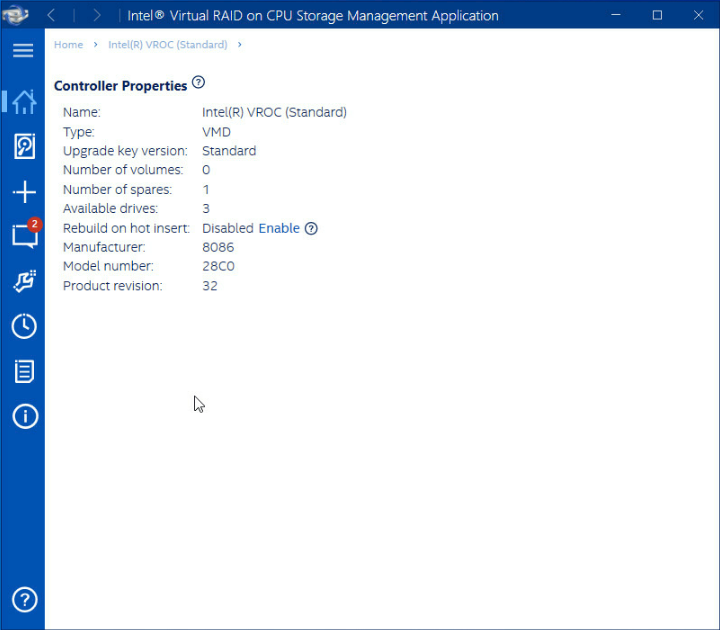720x630 pixels.
Task: Select the Number of volumes value 0
Action: click(x=206, y=170)
